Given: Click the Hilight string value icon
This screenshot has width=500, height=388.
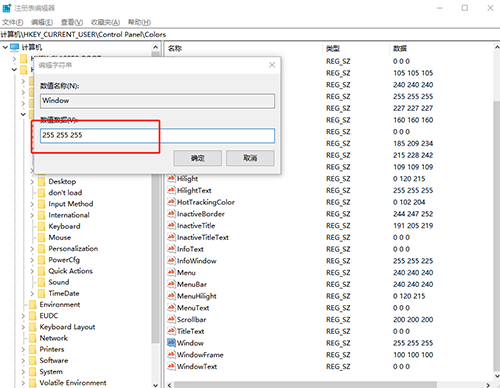Looking at the screenshot, I should (x=171, y=178).
